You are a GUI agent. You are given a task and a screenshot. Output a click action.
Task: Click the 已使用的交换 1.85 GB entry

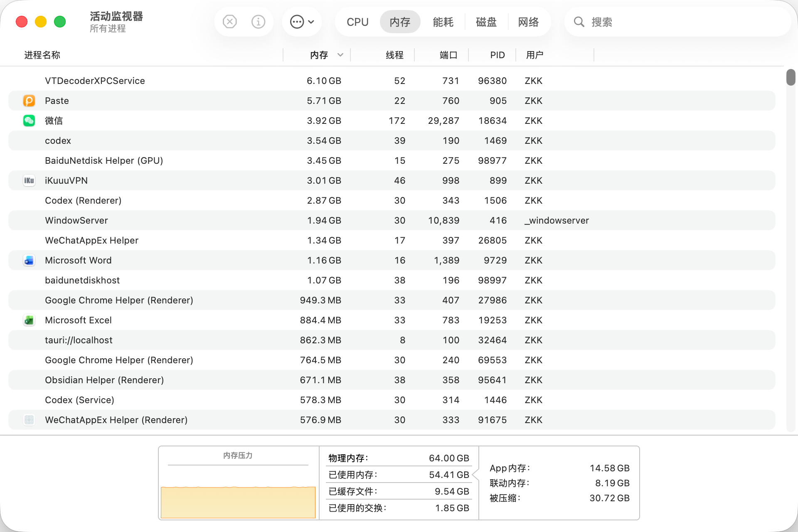click(x=399, y=508)
